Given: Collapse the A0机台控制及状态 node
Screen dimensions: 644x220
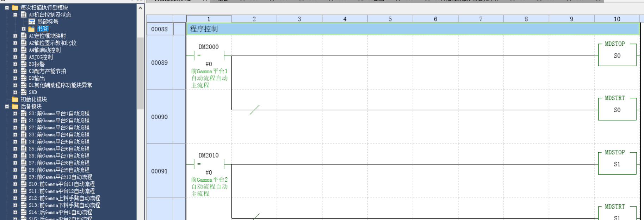Looking at the screenshot, I should (15, 15).
